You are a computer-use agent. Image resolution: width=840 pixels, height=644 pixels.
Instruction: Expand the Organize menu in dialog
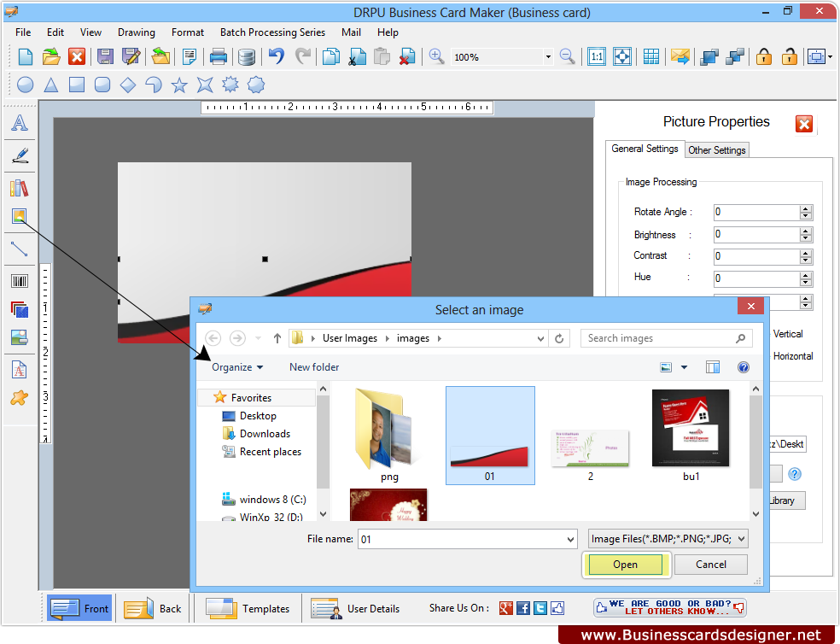coord(237,367)
